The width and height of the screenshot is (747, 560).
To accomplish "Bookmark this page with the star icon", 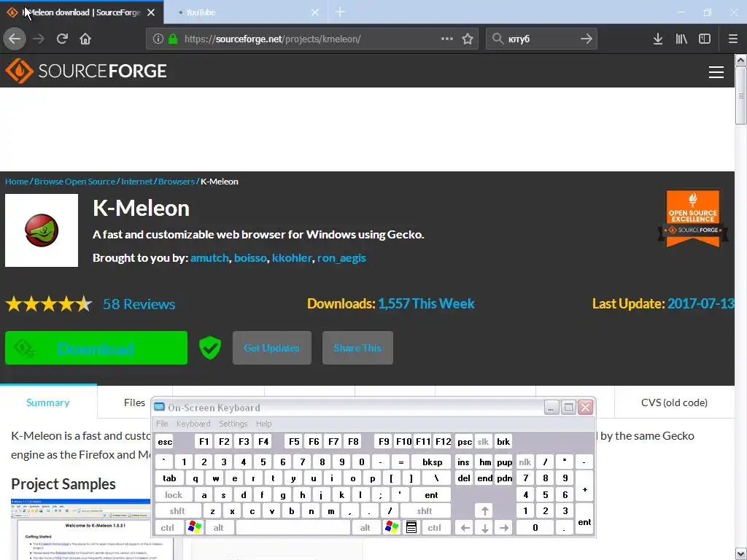I will 468,39.
